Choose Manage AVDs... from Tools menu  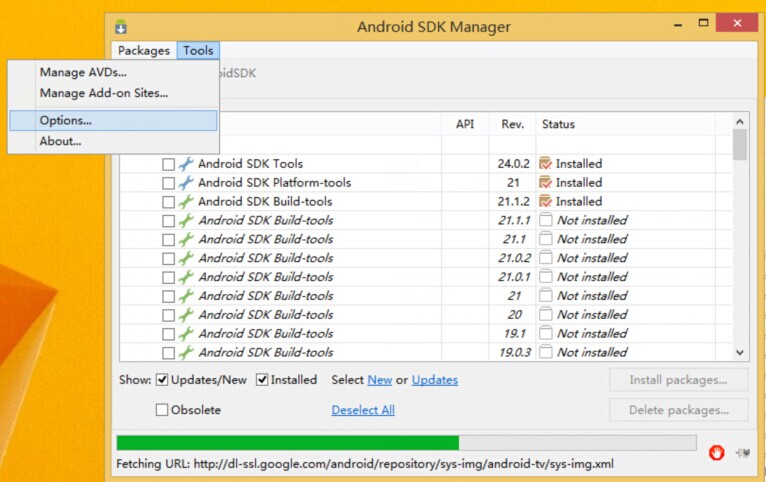[x=83, y=72]
